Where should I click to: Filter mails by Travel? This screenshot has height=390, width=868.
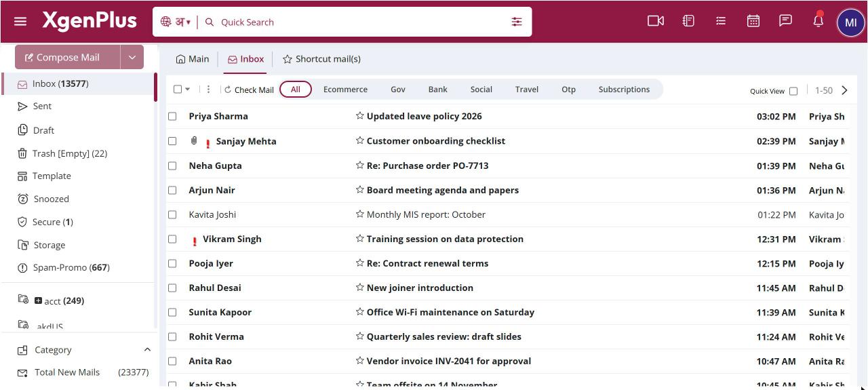(x=526, y=89)
